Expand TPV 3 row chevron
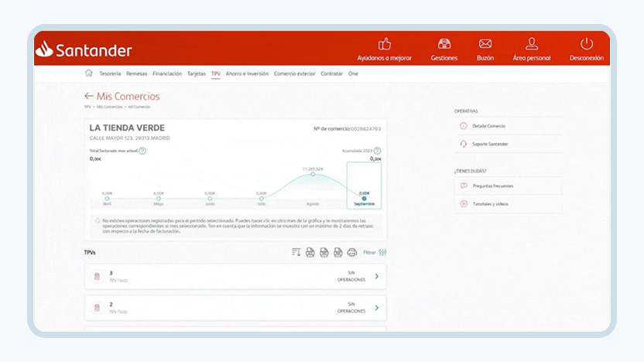This screenshot has height=362, width=644. pyautogui.click(x=377, y=276)
